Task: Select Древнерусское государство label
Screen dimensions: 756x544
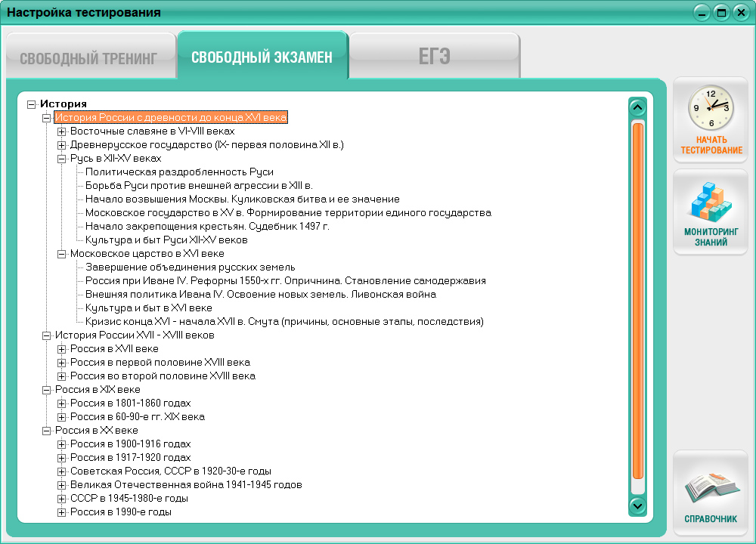Action: click(x=207, y=144)
